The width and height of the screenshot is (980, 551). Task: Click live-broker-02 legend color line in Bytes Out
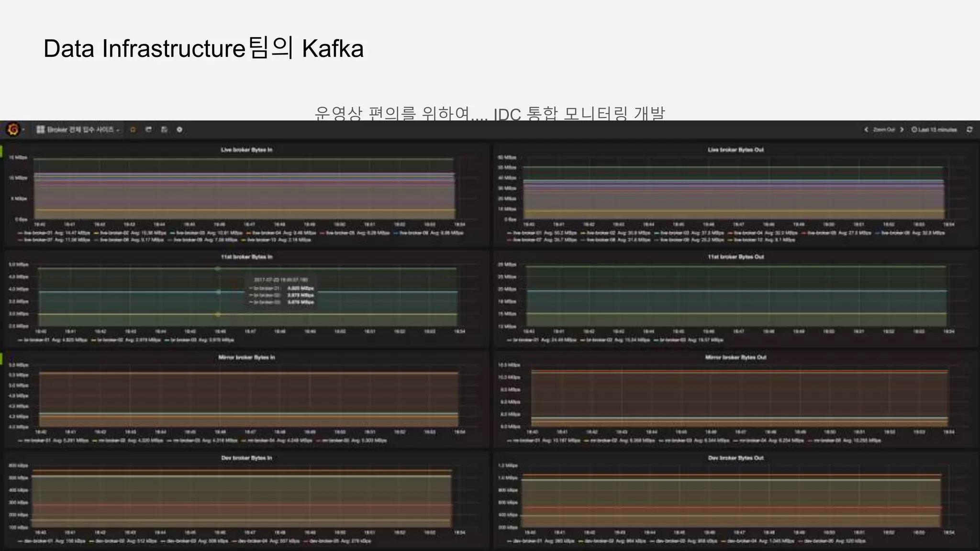583,233
